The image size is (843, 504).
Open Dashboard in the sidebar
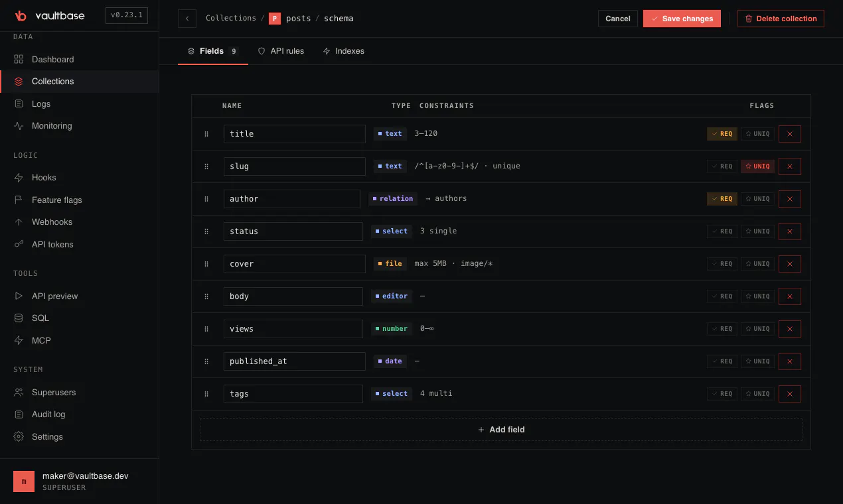click(x=80, y=60)
